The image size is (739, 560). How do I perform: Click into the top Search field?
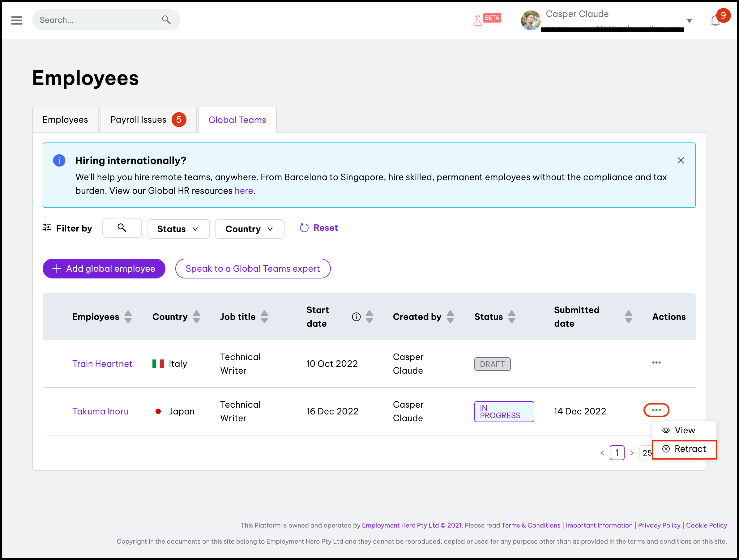[97, 20]
